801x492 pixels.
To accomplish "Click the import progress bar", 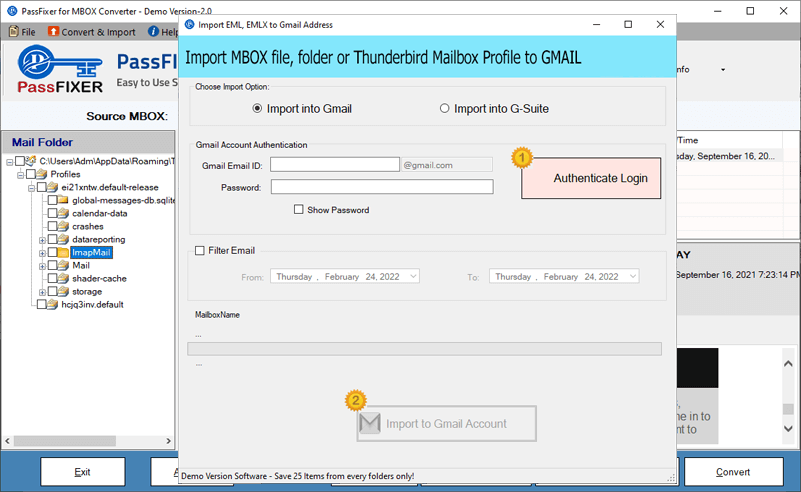I will (x=425, y=349).
